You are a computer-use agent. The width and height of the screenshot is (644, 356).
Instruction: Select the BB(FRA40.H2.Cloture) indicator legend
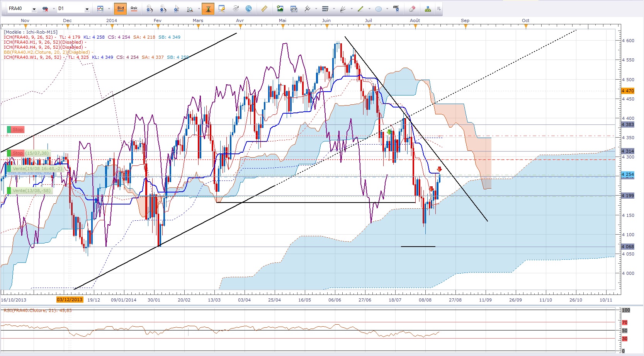48,52
